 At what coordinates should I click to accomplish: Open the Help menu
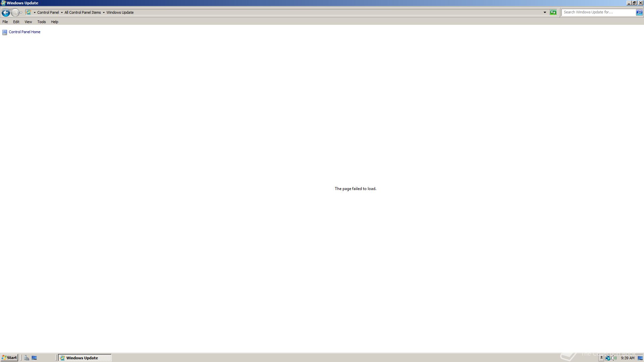tap(55, 22)
